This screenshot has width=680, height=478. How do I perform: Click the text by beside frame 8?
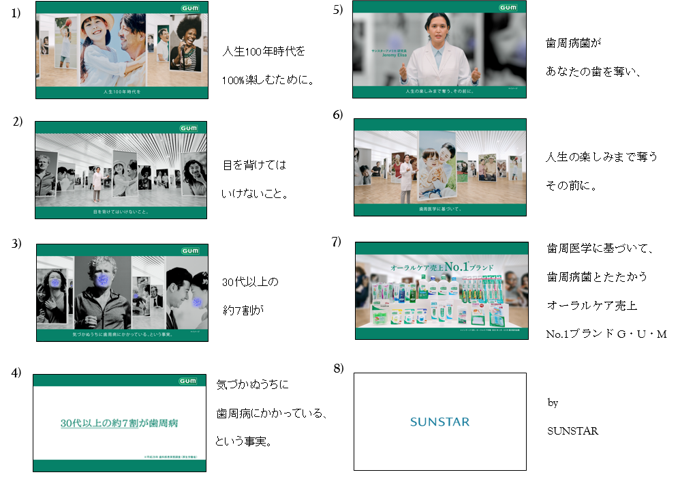click(553, 403)
